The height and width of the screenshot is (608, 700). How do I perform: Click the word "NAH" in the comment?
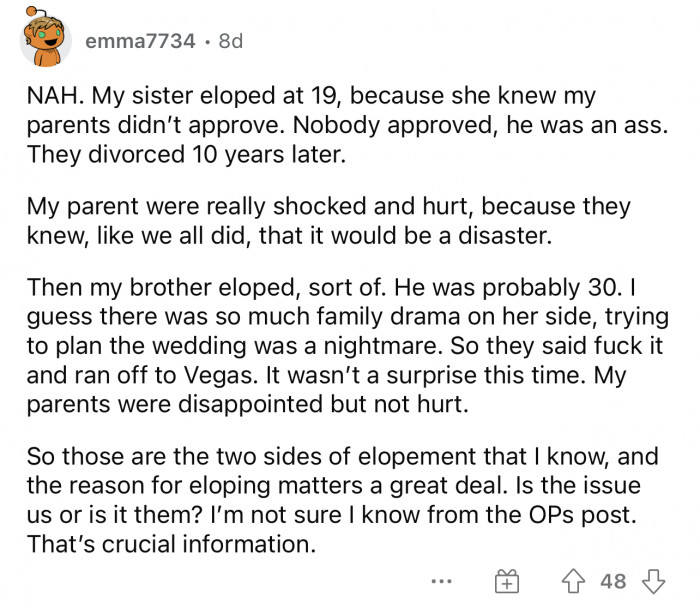pos(46,98)
